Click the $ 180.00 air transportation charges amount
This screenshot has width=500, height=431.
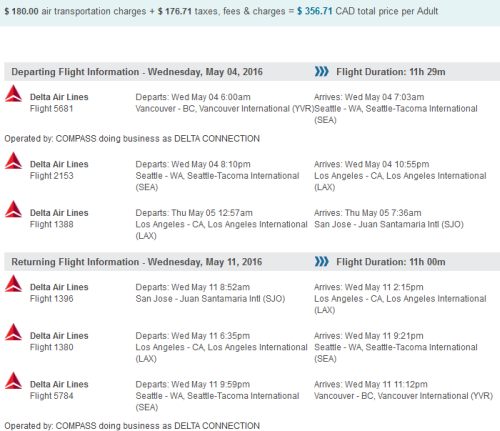22,11
